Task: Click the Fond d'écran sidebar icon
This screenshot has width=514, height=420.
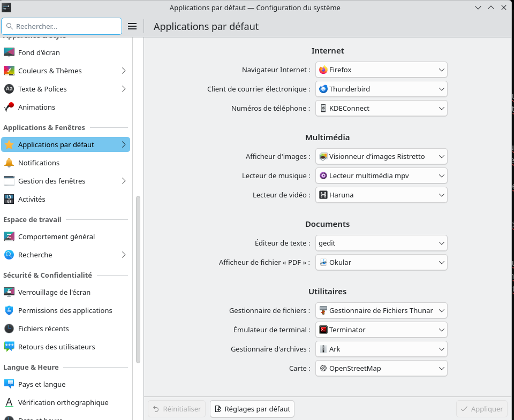Action: pyautogui.click(x=9, y=52)
